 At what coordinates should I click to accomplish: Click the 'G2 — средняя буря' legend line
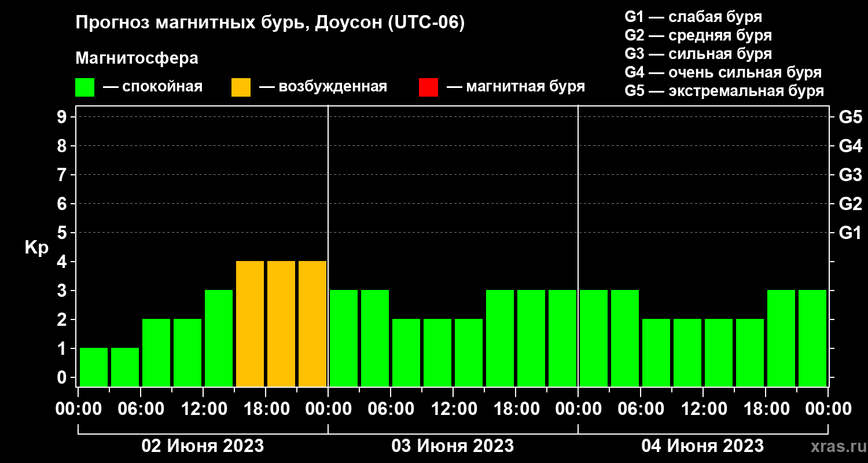pos(698,35)
